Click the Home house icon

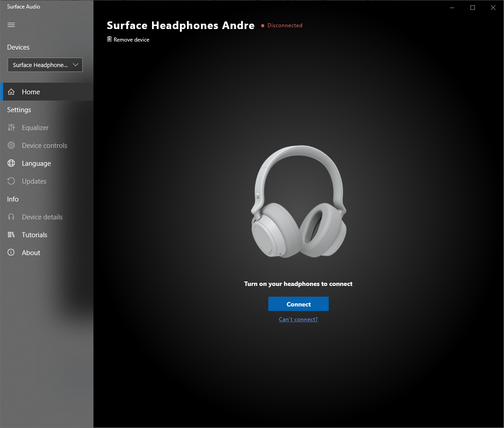point(12,92)
